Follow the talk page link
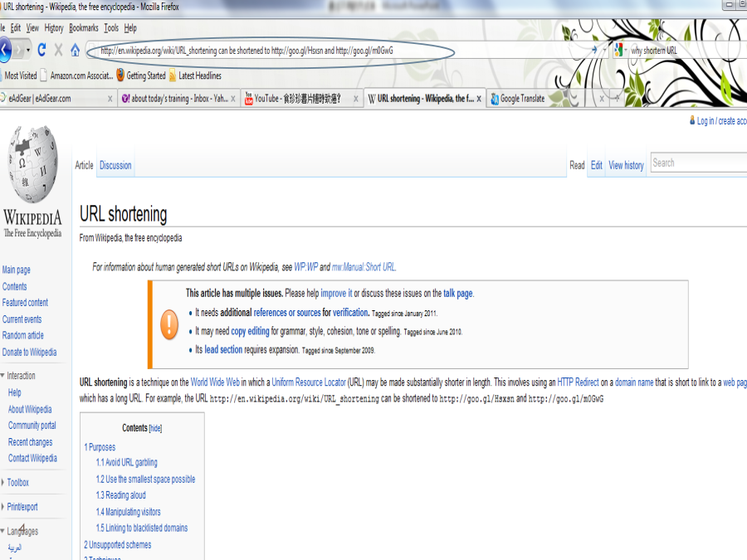Image resolution: width=747 pixels, height=560 pixels. tap(458, 294)
